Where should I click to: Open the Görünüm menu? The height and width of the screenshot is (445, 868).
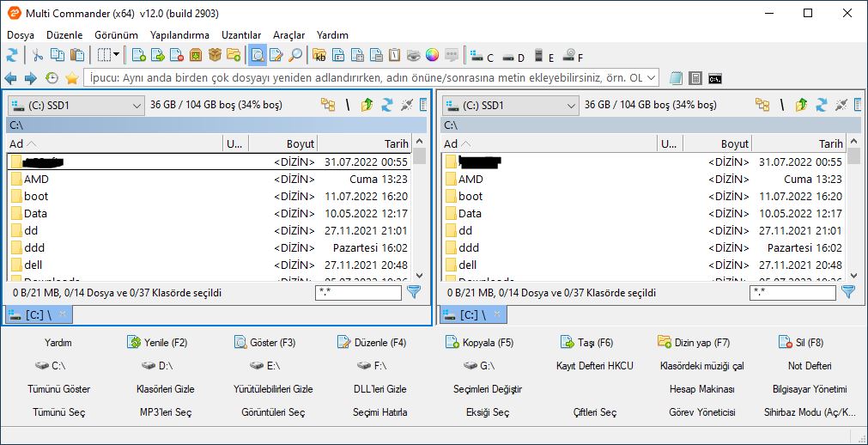tap(116, 35)
